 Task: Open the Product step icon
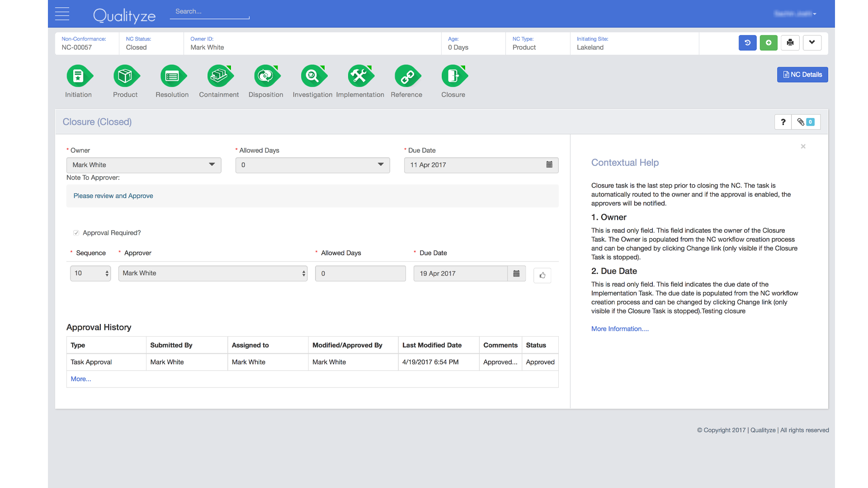click(125, 76)
